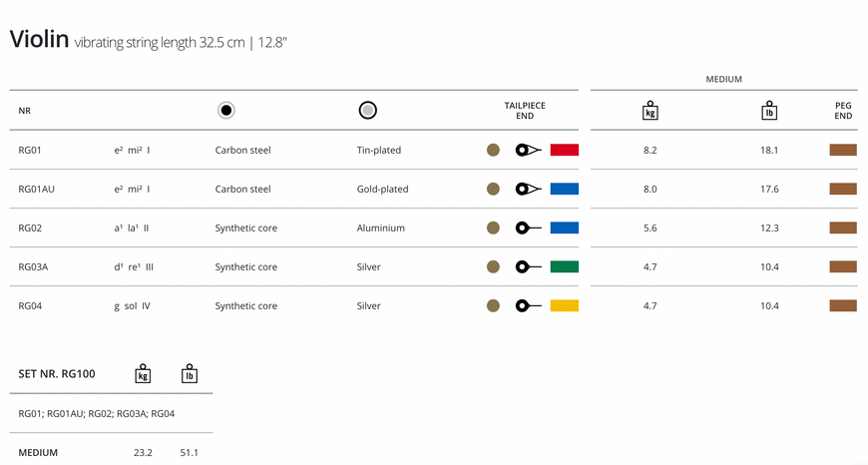Click the winding material ring header icon
This screenshot has width=868, height=465.
point(367,110)
